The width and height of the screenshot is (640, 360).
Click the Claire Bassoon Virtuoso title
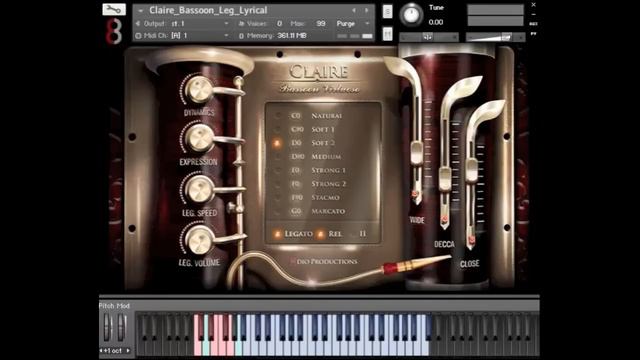point(320,79)
